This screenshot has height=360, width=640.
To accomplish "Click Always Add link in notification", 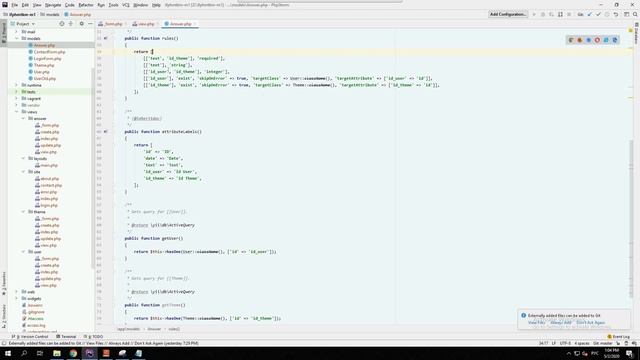I will pyautogui.click(x=561, y=322).
